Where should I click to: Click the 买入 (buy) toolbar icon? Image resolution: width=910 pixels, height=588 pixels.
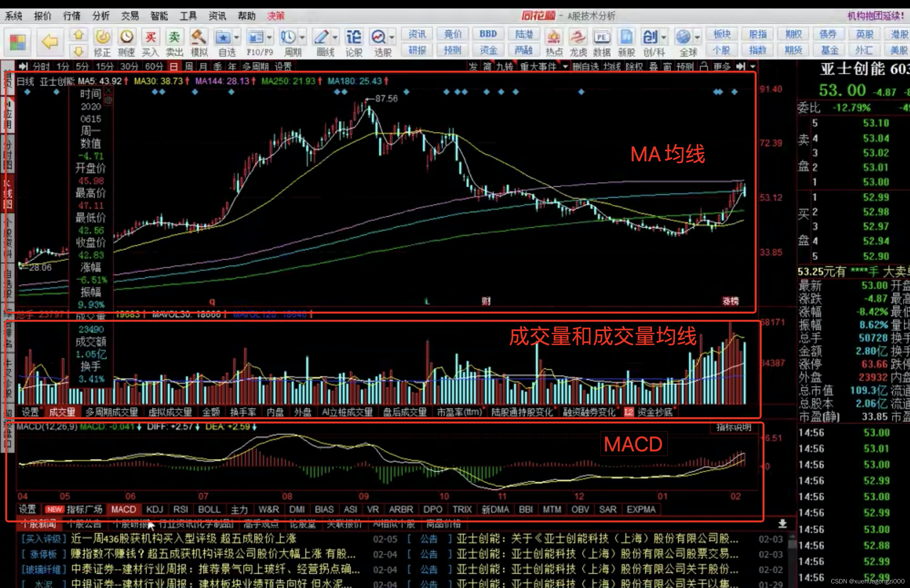(x=150, y=38)
